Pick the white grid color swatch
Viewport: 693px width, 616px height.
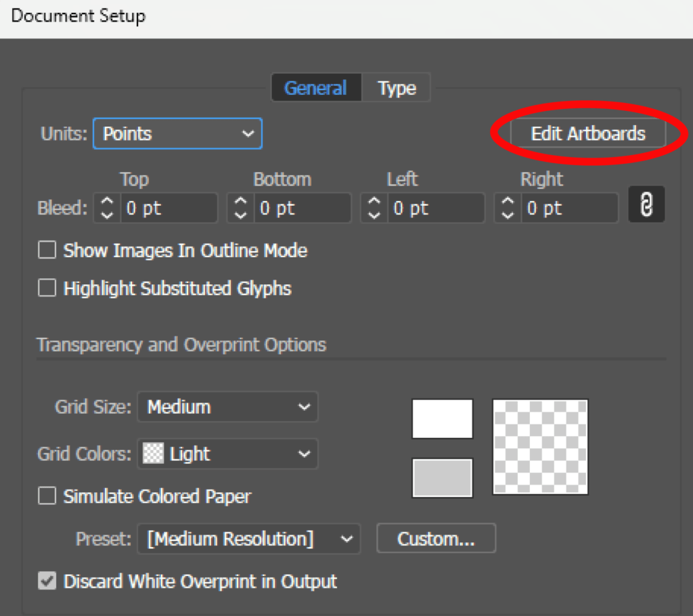(443, 419)
